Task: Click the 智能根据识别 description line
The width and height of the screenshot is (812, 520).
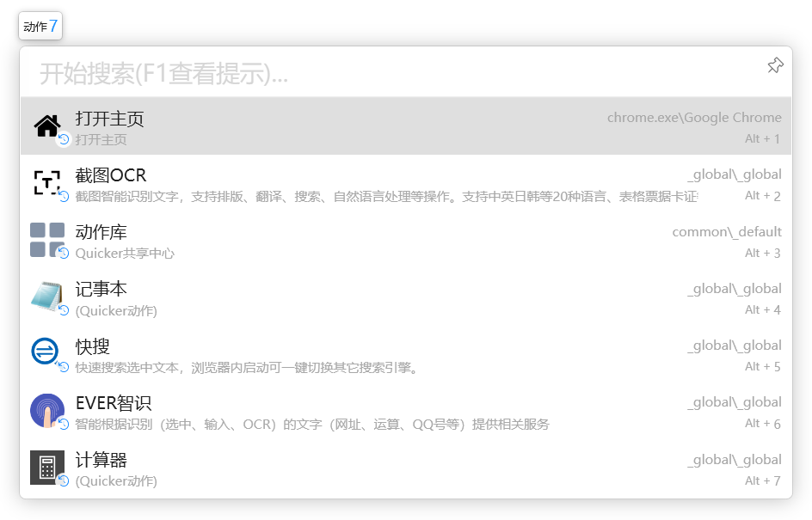Action: [312, 425]
